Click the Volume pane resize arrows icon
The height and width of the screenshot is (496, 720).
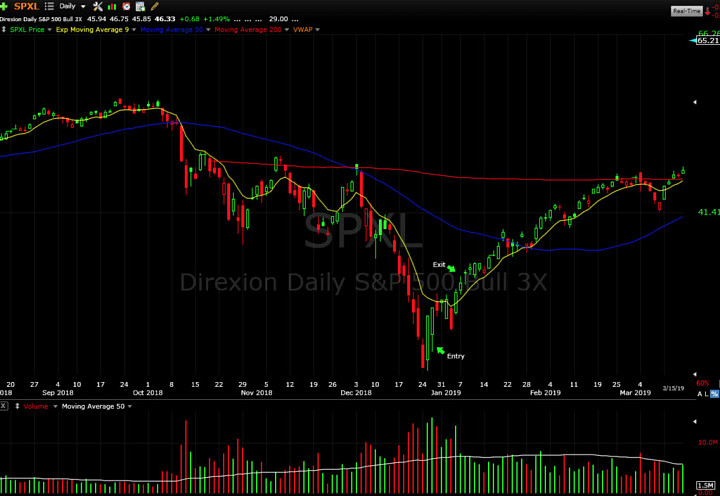[x=17, y=406]
